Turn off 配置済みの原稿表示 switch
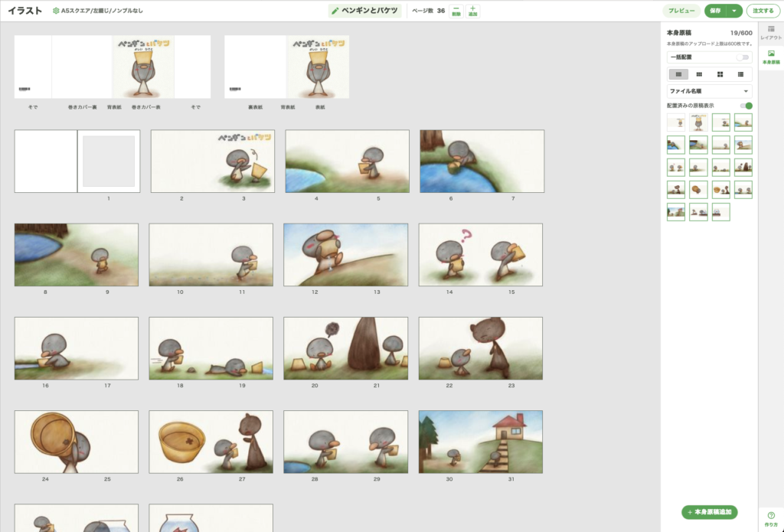 [746, 106]
